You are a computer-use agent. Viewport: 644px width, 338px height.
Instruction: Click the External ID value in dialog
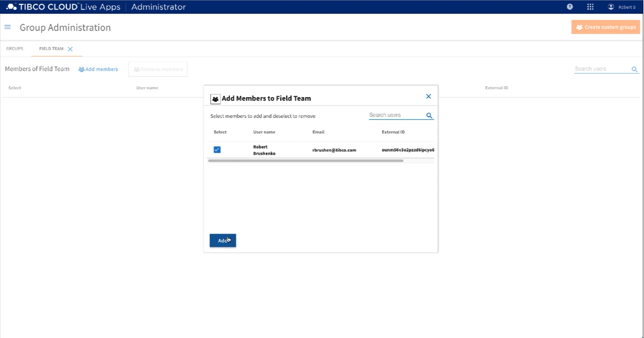click(x=408, y=150)
